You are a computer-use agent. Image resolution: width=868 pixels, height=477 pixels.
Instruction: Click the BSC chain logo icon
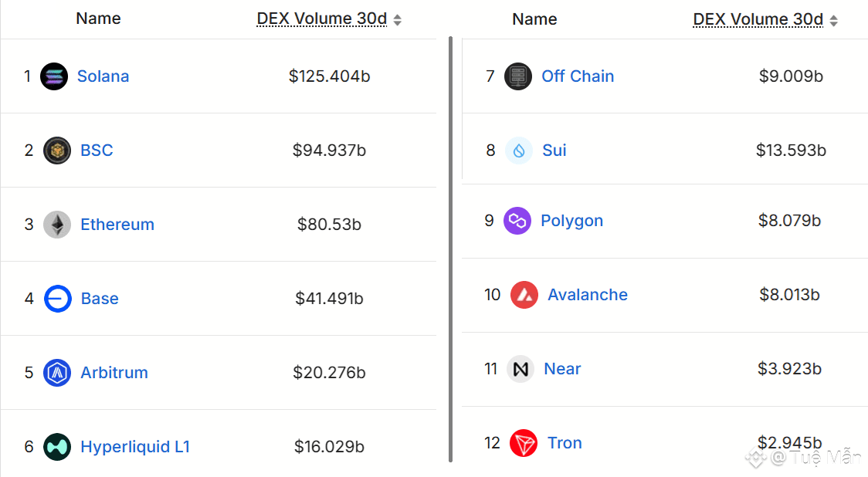point(57,151)
